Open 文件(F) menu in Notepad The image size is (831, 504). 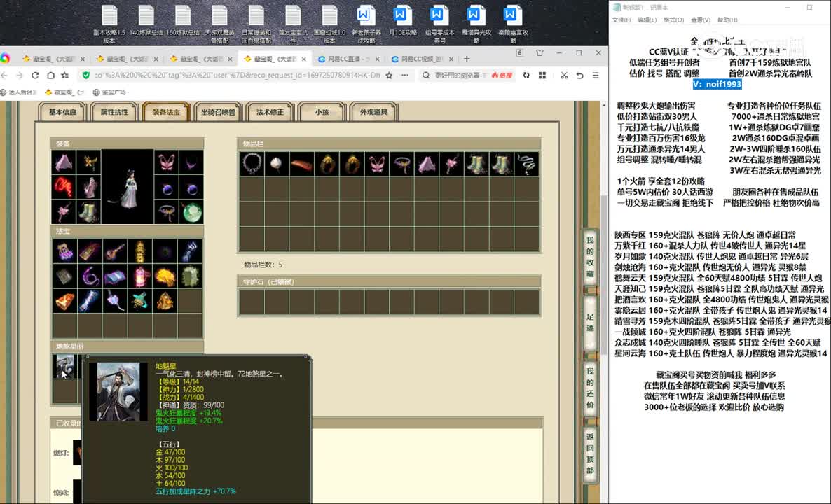tap(621, 20)
